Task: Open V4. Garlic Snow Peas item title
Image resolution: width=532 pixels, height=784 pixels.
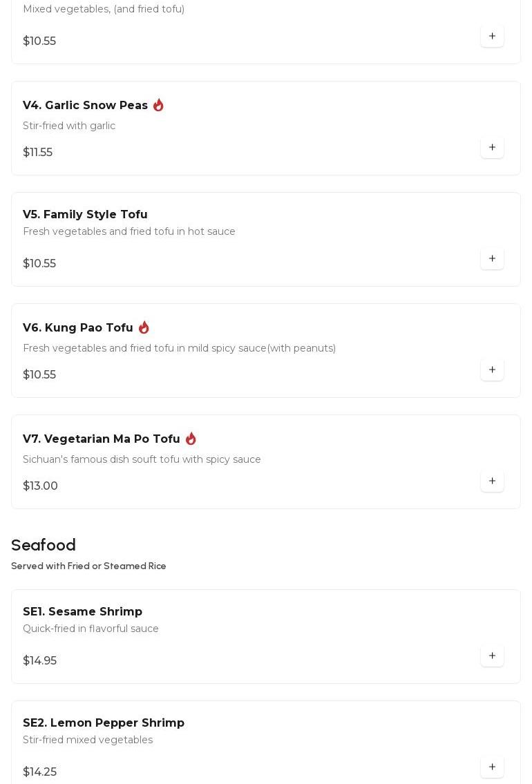Action: click(85, 105)
